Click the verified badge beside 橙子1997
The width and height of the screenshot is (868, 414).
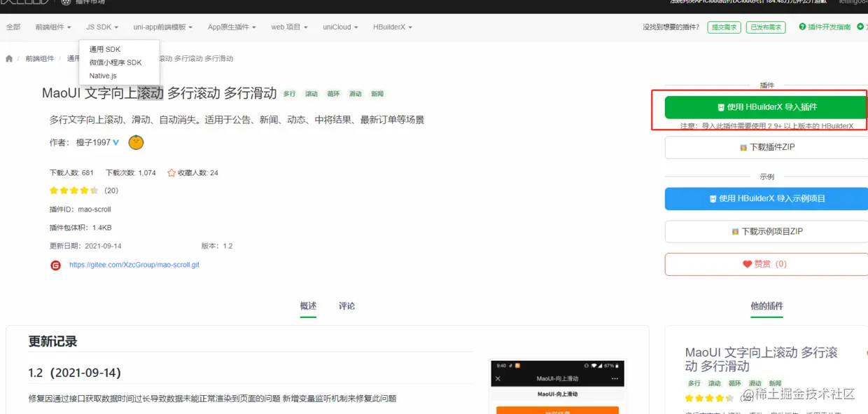coord(116,142)
